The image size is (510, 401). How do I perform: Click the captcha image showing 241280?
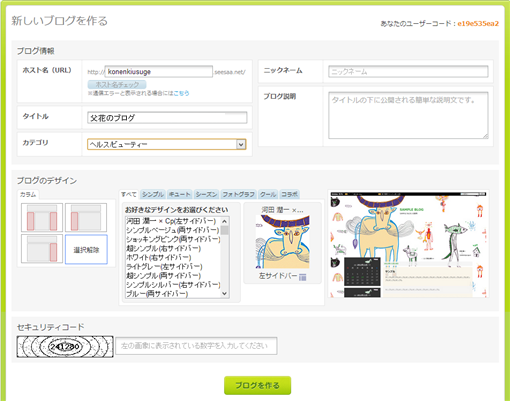pos(65,347)
